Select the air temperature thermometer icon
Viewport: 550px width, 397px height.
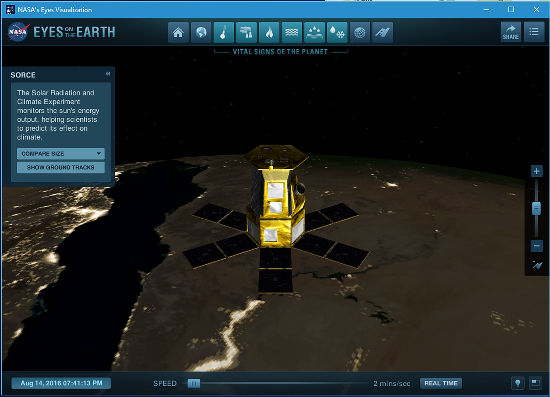click(x=224, y=33)
